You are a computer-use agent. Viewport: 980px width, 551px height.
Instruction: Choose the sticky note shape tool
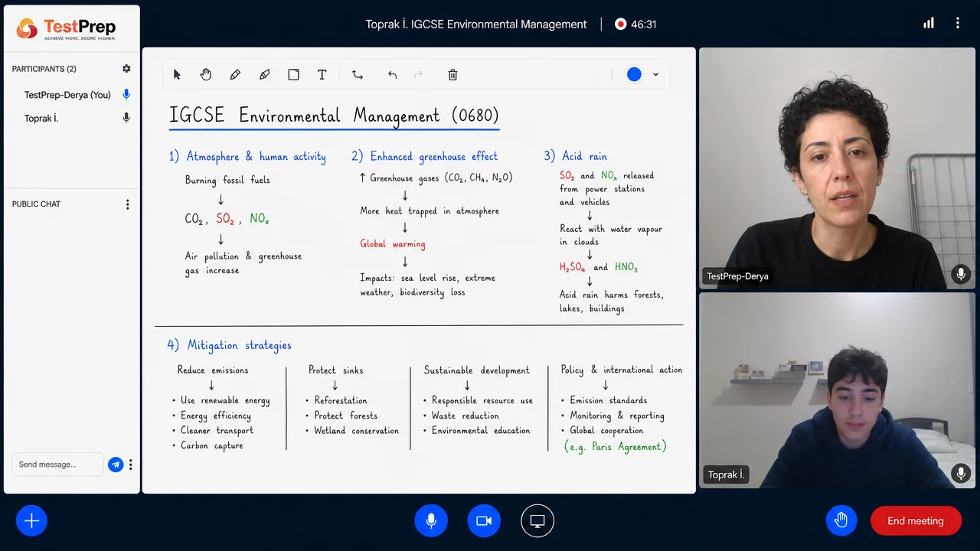tap(293, 74)
